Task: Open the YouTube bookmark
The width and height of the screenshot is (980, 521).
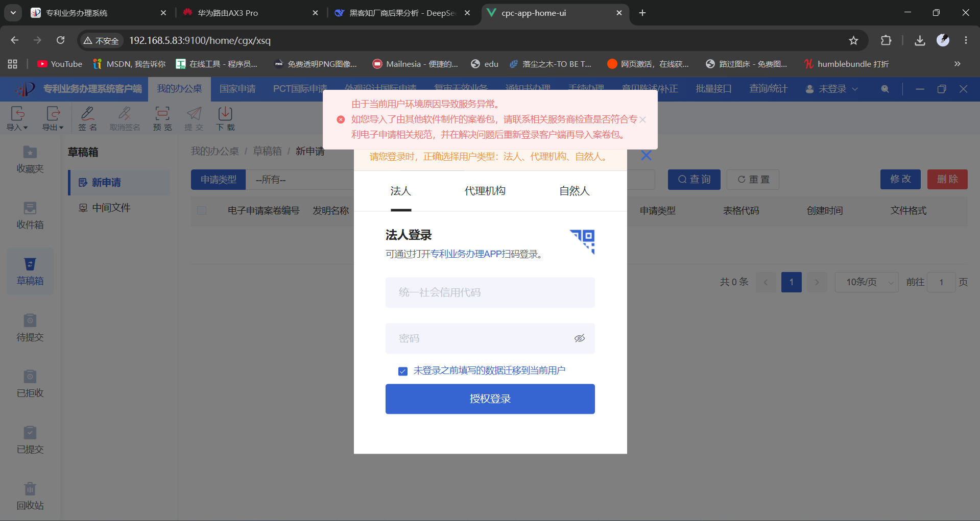Action: 60,64
